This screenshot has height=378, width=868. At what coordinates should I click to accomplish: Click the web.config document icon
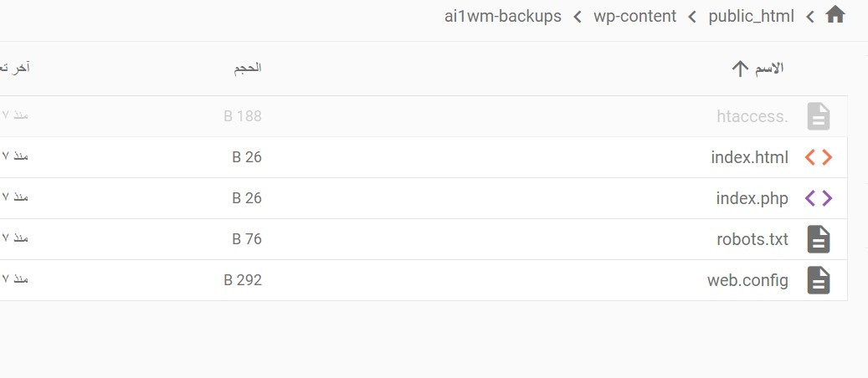(818, 280)
